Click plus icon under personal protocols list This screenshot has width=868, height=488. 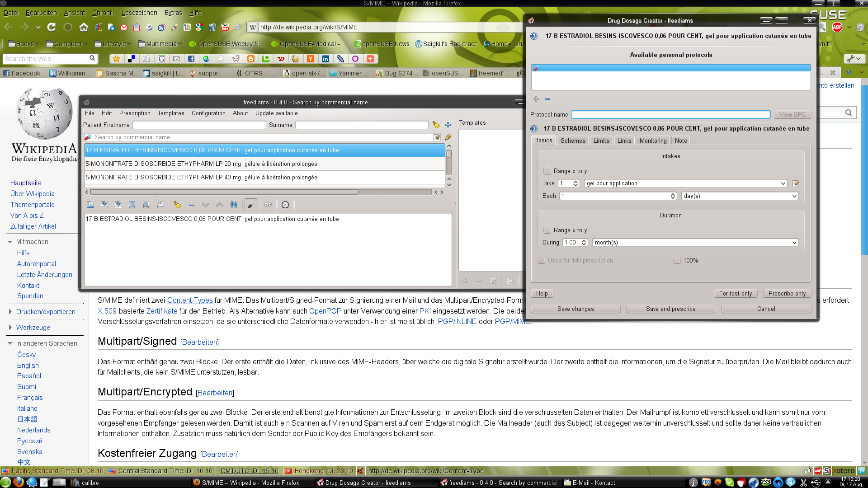(x=536, y=99)
